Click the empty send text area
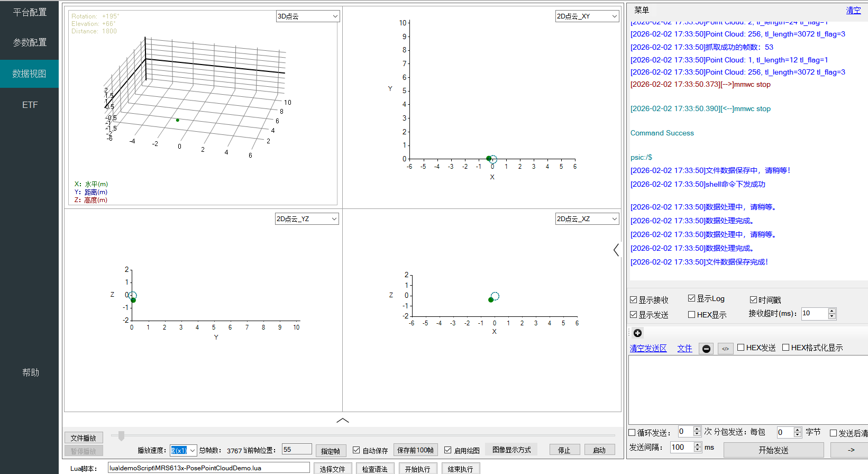The width and height of the screenshot is (868, 474). point(748,389)
